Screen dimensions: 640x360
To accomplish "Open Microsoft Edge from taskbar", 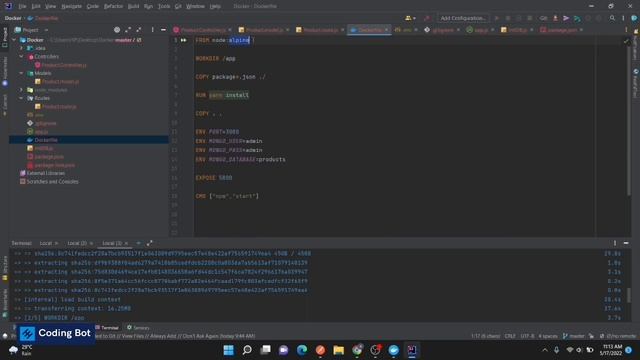I will pyautogui.click(x=302, y=350).
